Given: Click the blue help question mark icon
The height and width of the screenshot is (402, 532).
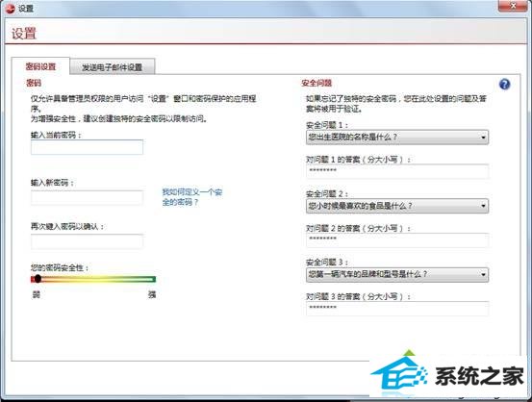Looking at the screenshot, I should point(504,84).
